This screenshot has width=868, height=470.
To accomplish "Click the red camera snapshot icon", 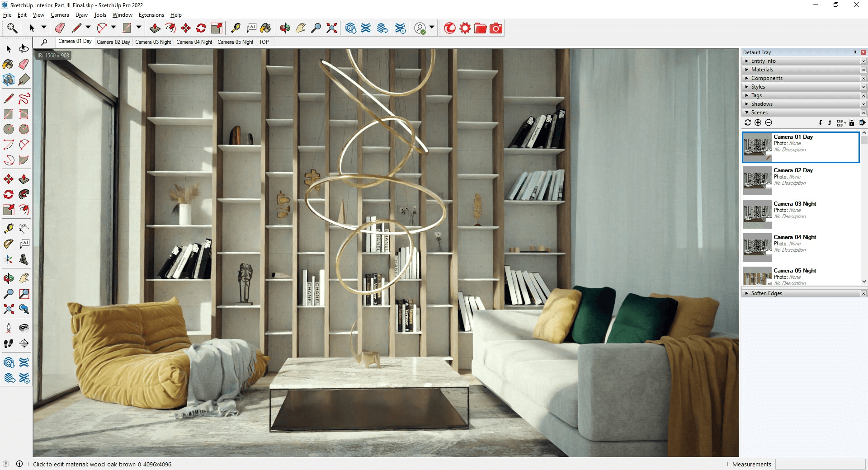I will (x=496, y=28).
